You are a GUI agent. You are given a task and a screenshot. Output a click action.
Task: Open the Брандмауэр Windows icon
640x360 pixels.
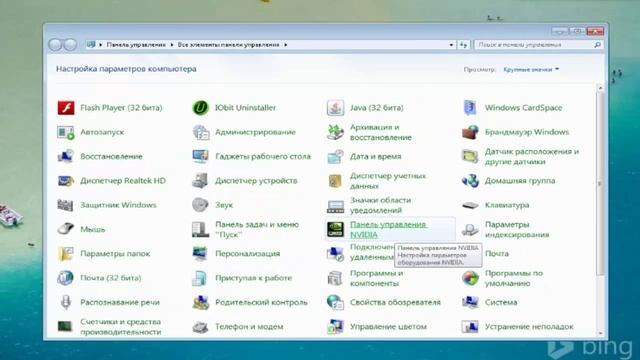point(470,132)
